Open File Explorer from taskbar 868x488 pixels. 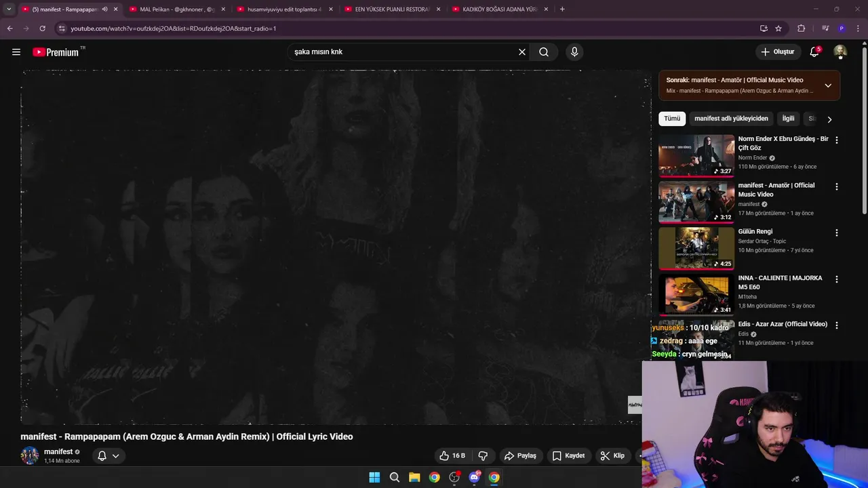coord(414,477)
